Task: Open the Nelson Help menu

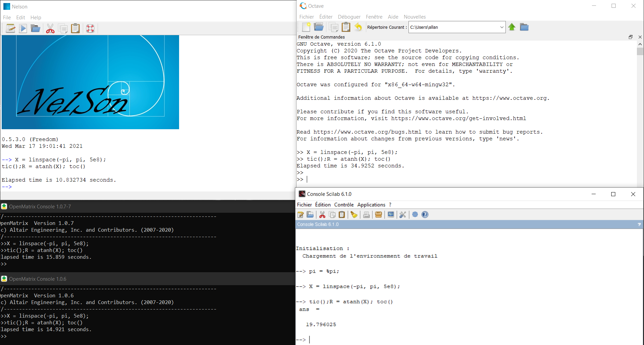Action: coord(36,18)
